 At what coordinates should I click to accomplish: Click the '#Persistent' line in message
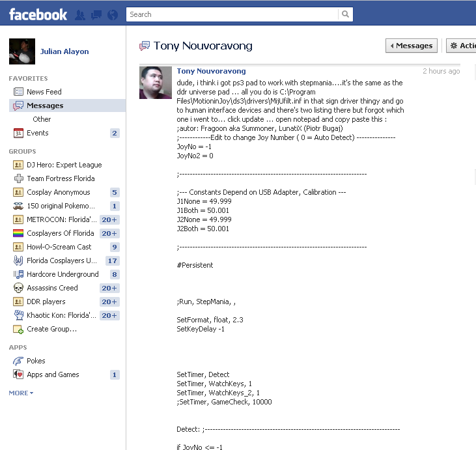[x=195, y=265]
